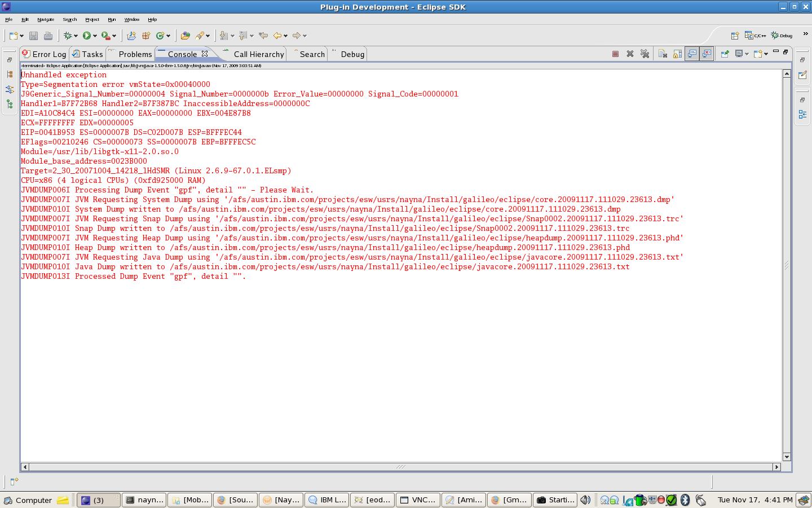The height and width of the screenshot is (508, 812).
Task: Click the New Java Class icon
Action: click(x=160, y=36)
